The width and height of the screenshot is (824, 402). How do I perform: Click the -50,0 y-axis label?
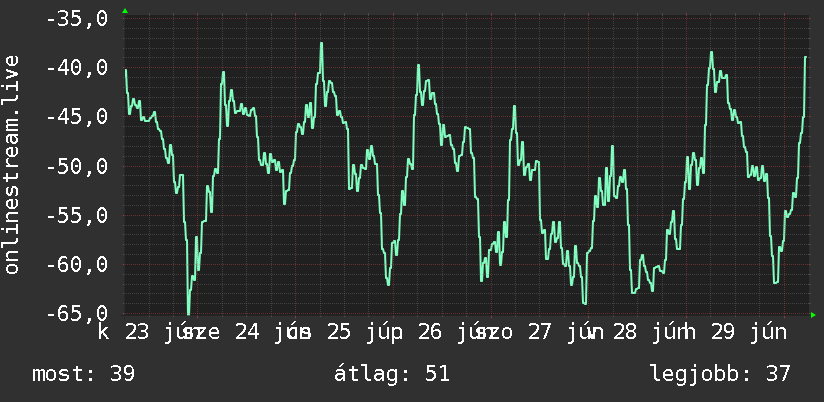click(77, 167)
